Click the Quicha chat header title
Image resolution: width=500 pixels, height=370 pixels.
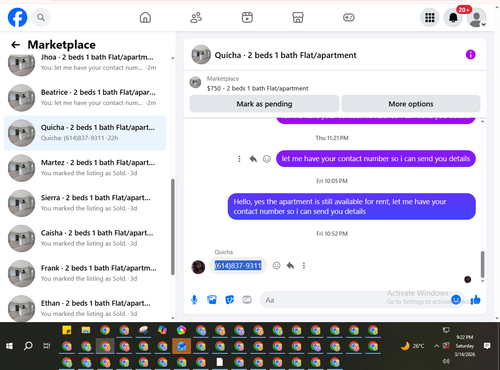(285, 55)
